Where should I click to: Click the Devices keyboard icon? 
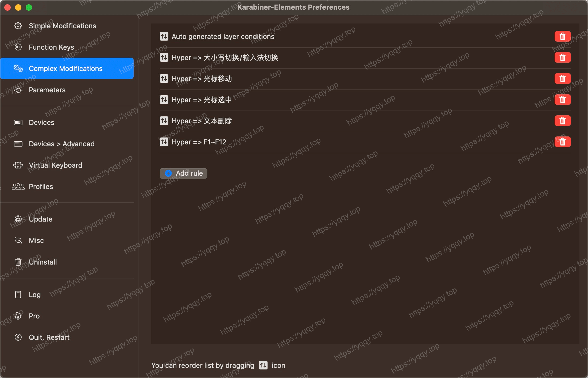pyautogui.click(x=18, y=123)
